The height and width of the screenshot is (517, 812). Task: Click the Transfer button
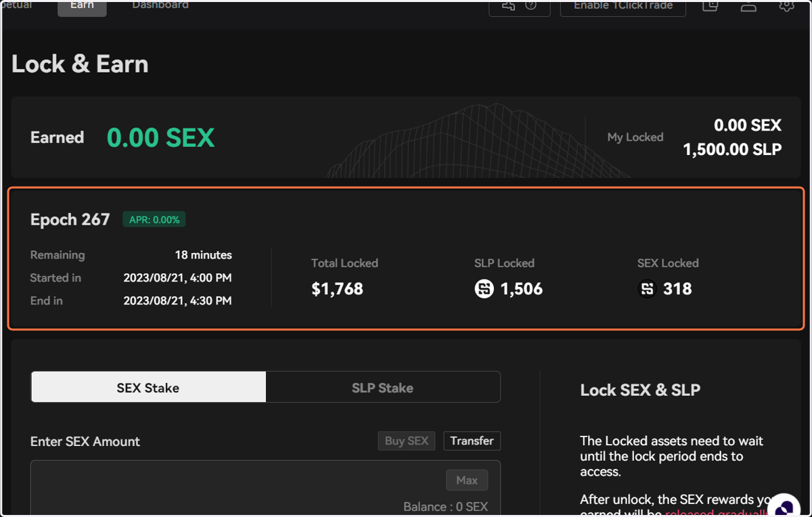(x=472, y=441)
